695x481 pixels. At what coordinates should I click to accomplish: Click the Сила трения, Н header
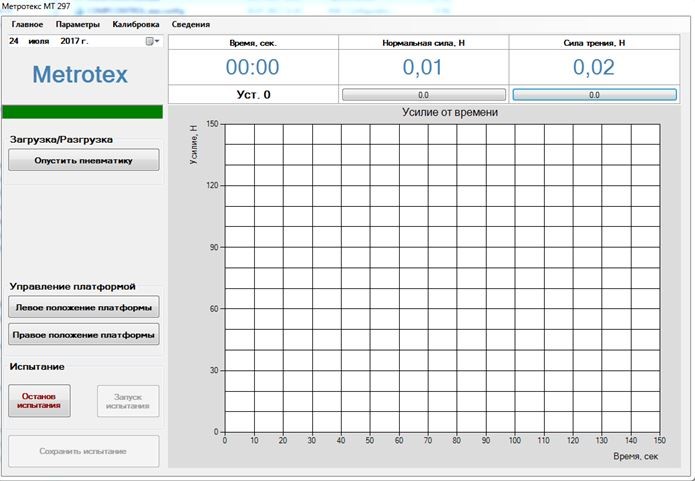pos(594,43)
